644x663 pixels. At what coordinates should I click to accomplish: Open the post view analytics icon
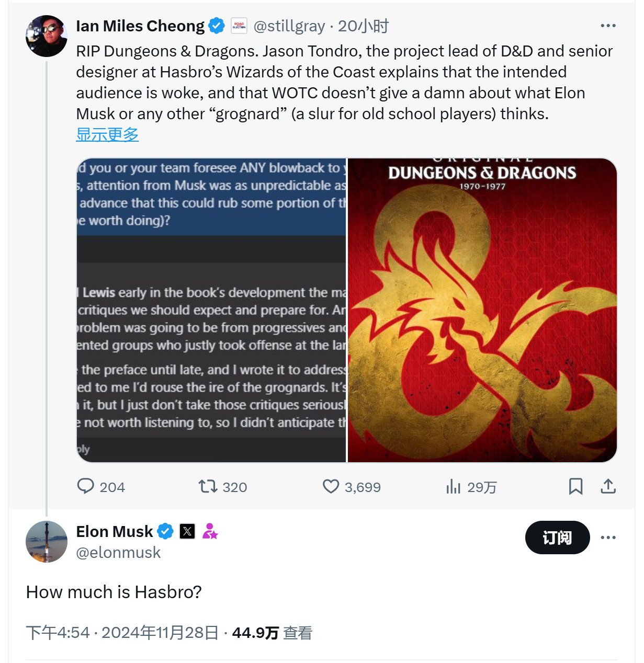coord(453,487)
